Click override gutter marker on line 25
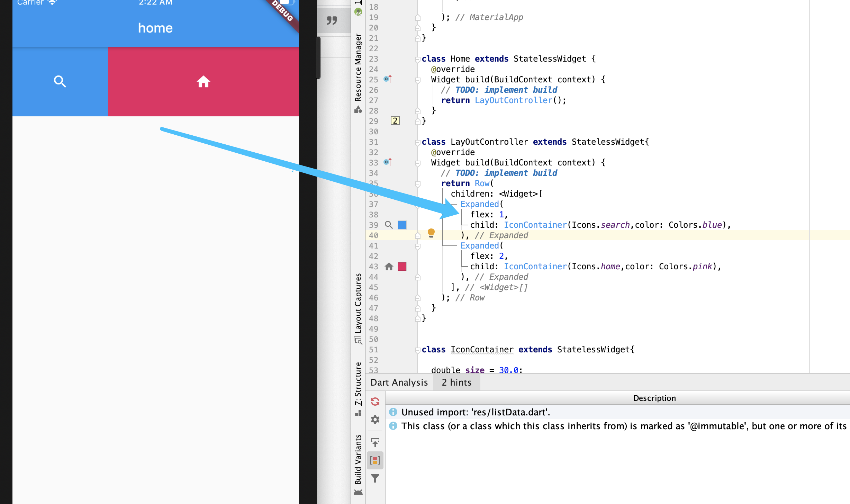 387,79
